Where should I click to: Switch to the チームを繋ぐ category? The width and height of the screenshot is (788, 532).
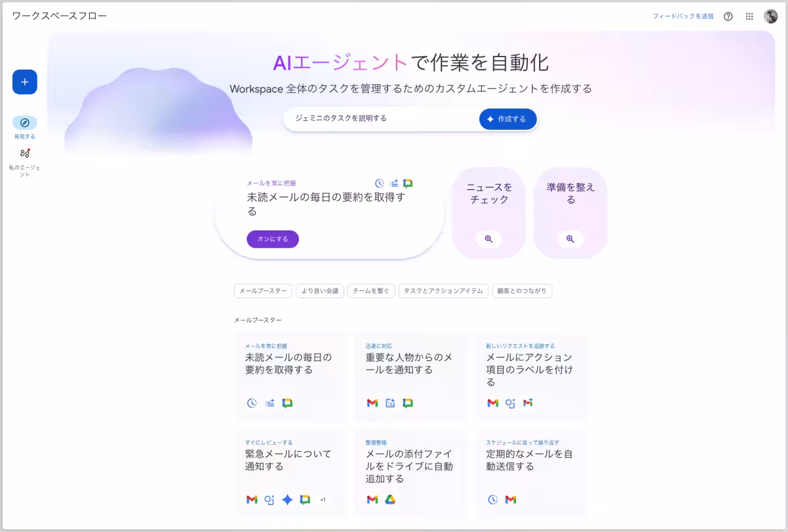[x=371, y=290]
